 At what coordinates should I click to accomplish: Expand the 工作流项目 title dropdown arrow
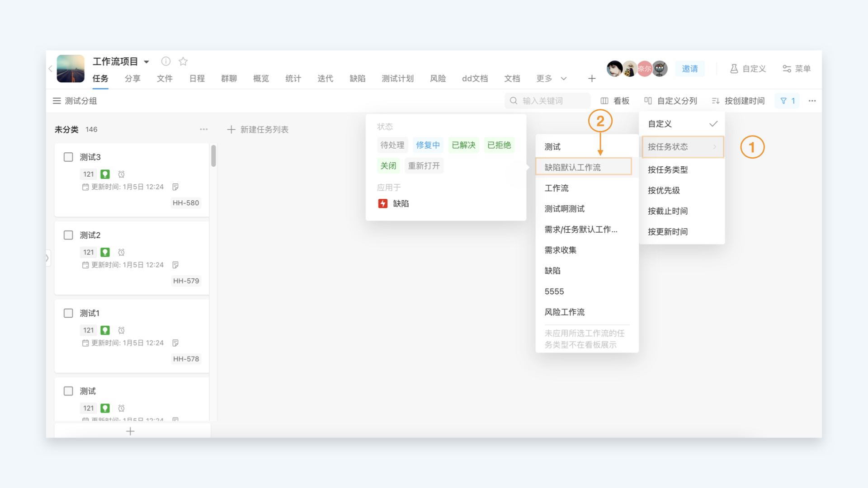(146, 61)
